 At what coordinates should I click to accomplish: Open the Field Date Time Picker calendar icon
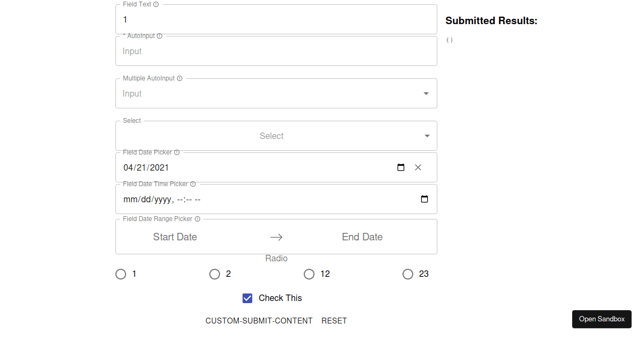pos(425,199)
